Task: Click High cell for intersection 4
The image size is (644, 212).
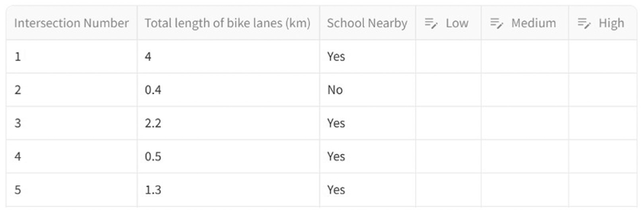Action: (x=603, y=156)
